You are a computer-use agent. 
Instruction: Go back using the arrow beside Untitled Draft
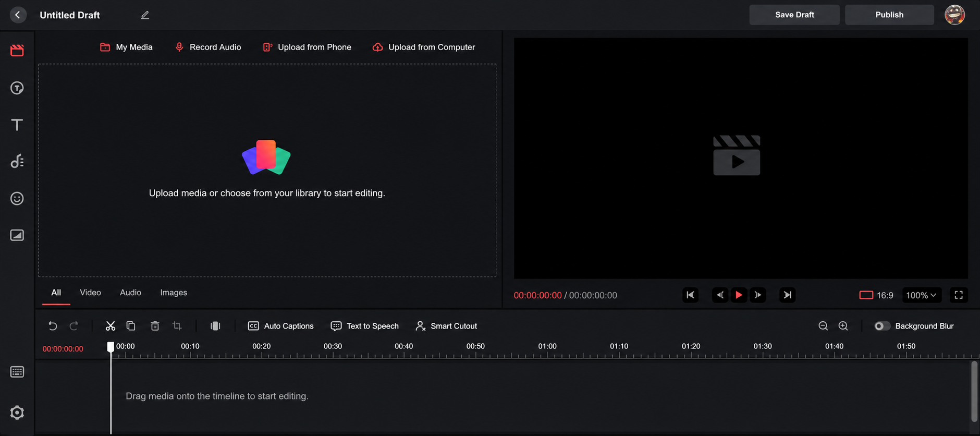[x=18, y=15]
